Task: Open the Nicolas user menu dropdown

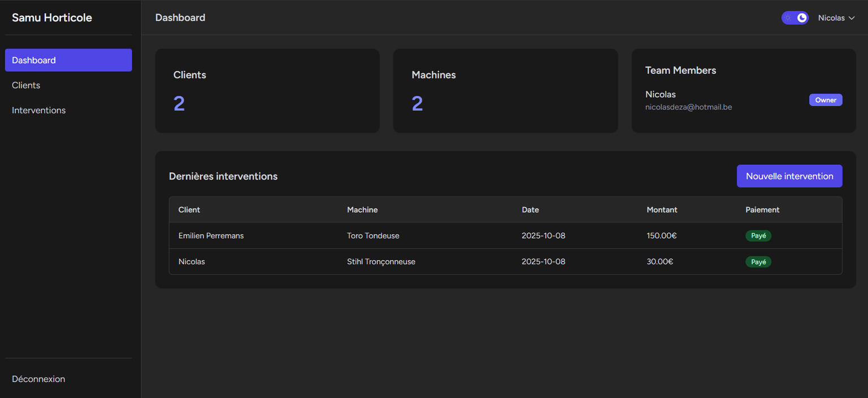Action: click(836, 18)
